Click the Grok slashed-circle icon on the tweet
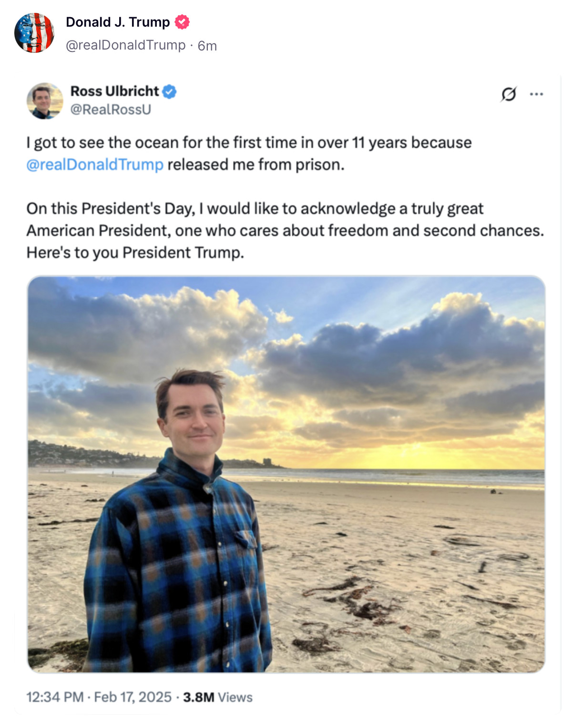This screenshot has width=574, height=728. [x=508, y=94]
